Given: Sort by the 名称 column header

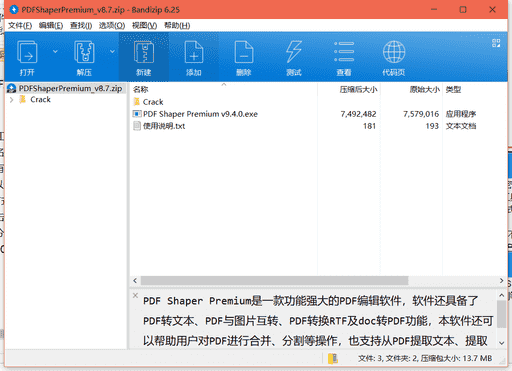Looking at the screenshot, I should pyautogui.click(x=140, y=89).
